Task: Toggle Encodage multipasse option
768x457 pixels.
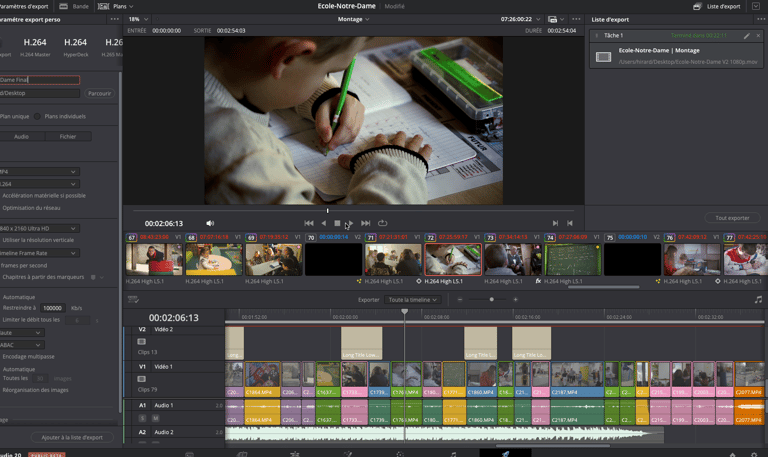Action: pyautogui.click(x=27, y=357)
